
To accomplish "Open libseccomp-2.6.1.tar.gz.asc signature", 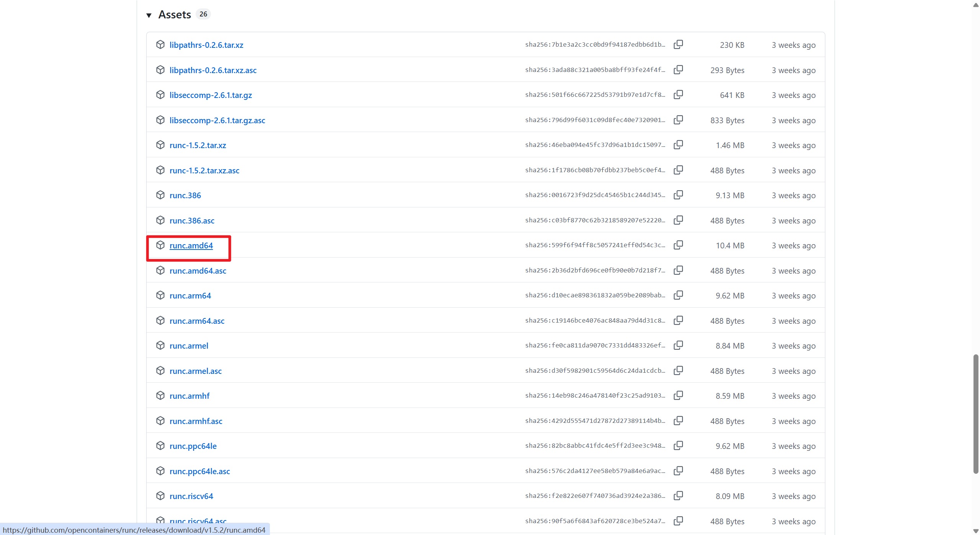I will coord(217,121).
